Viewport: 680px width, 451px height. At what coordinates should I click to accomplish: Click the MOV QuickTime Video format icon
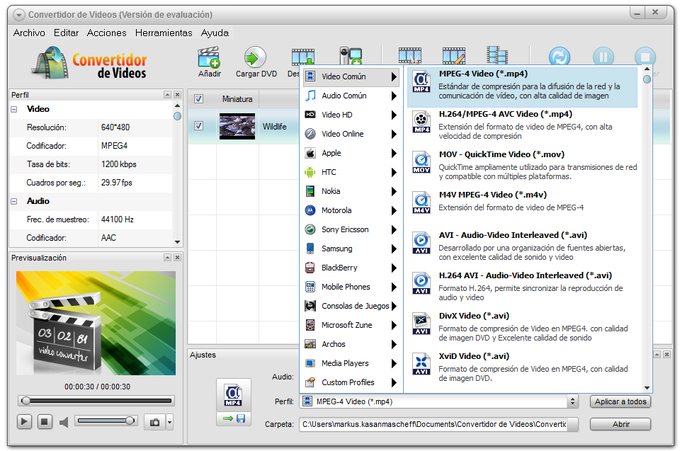(422, 163)
